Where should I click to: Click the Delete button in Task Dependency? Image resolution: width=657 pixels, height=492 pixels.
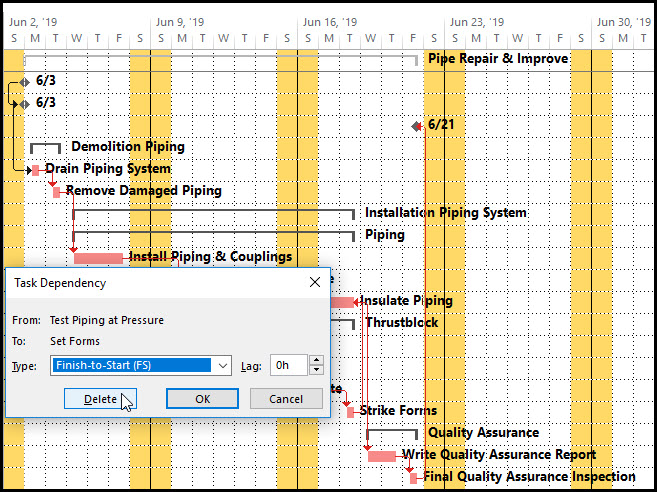point(100,399)
